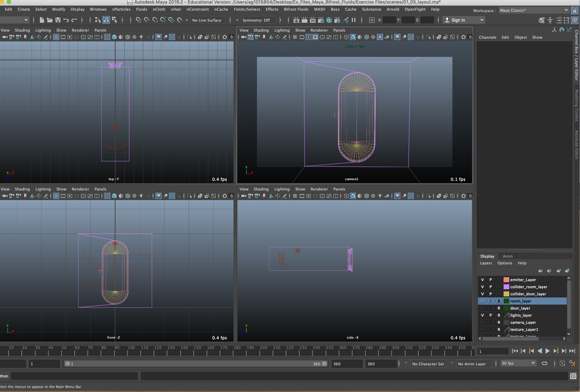The height and width of the screenshot is (392, 580).
Task: Toggle visibility of emitter_Layer
Action: click(x=482, y=280)
